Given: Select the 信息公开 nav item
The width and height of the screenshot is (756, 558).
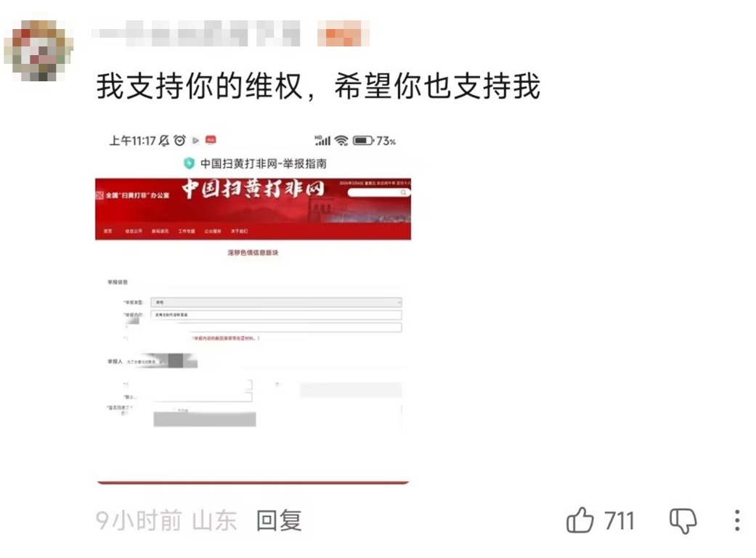Looking at the screenshot, I should coord(134,231).
